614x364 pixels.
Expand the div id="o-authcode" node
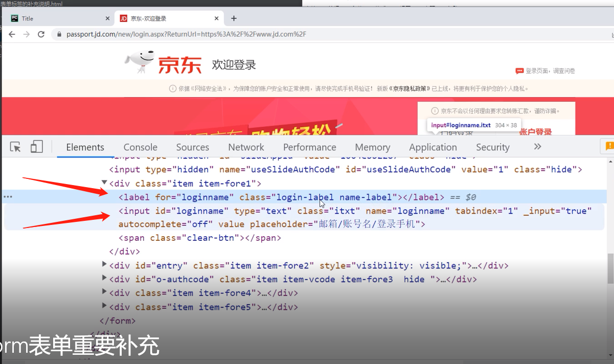pos(104,279)
